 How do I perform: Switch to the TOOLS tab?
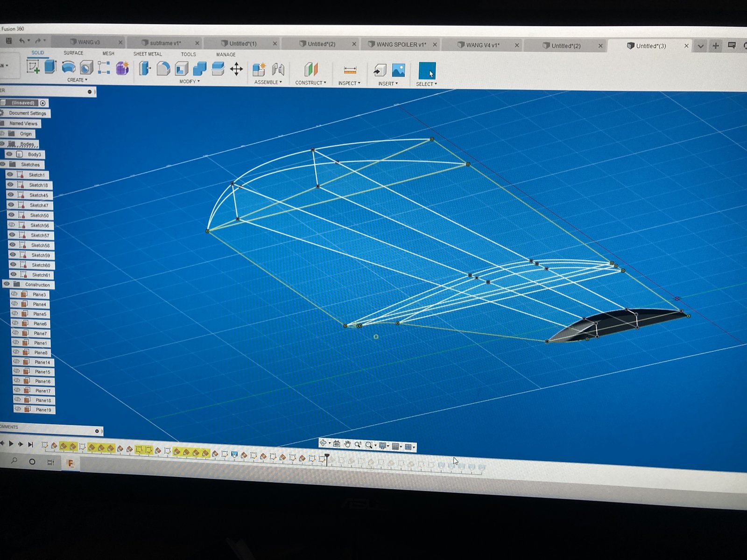click(188, 54)
